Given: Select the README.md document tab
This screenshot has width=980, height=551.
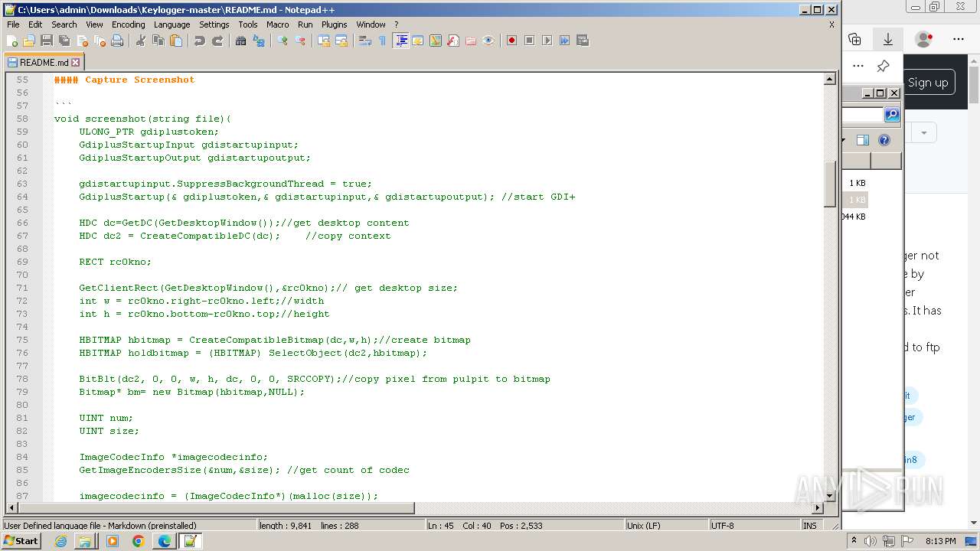Looking at the screenshot, I should coord(44,63).
